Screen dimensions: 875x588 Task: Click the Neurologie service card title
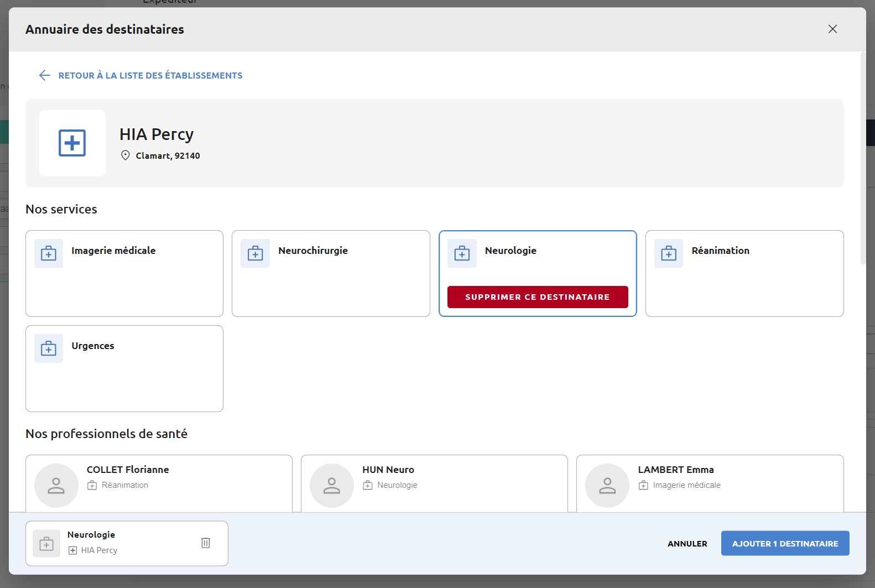pos(511,251)
